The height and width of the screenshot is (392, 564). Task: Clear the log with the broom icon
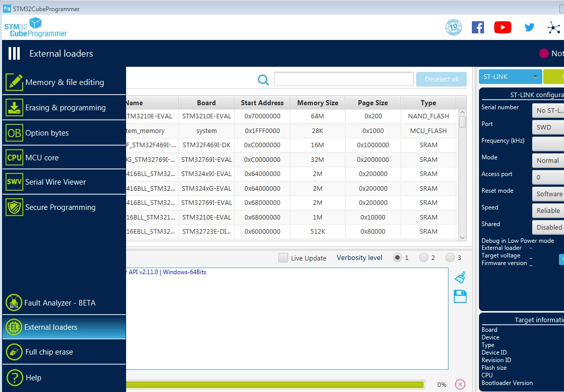460,277
